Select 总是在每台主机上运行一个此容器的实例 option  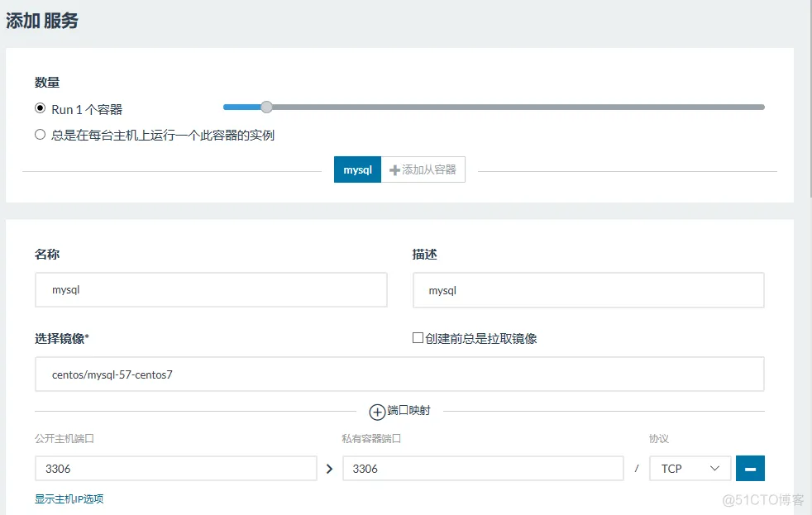click(x=40, y=135)
